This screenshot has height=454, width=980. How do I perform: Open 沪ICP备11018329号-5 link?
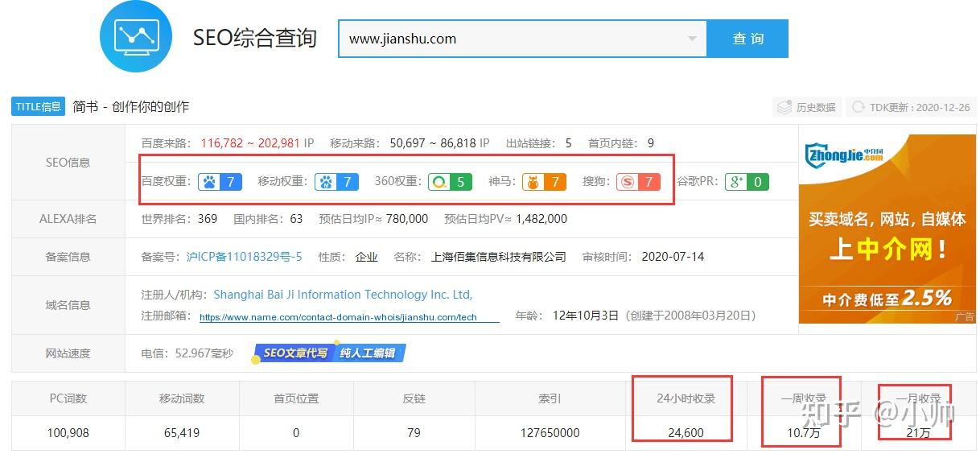244,257
